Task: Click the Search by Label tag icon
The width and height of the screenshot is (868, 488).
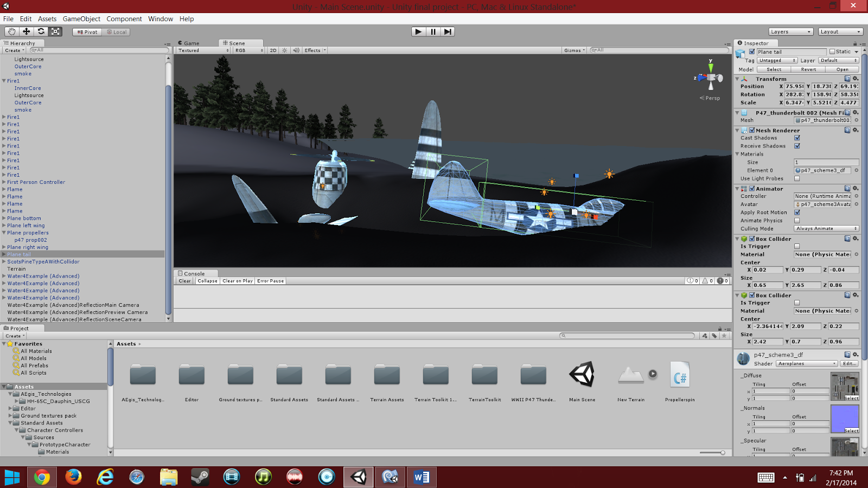Action: [x=714, y=336]
